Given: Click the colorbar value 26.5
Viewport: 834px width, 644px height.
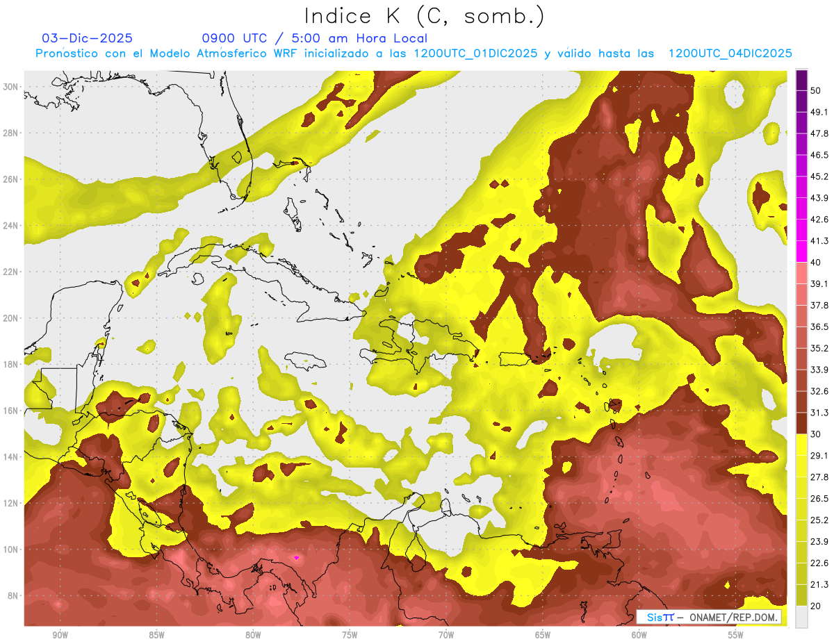Looking at the screenshot, I should click(x=819, y=499).
